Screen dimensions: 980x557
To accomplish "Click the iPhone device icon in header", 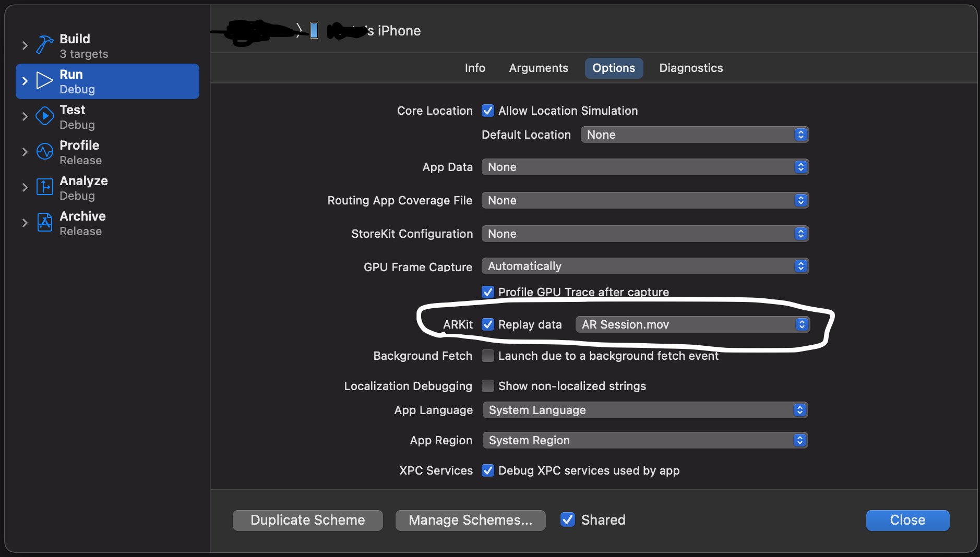I will [x=314, y=30].
